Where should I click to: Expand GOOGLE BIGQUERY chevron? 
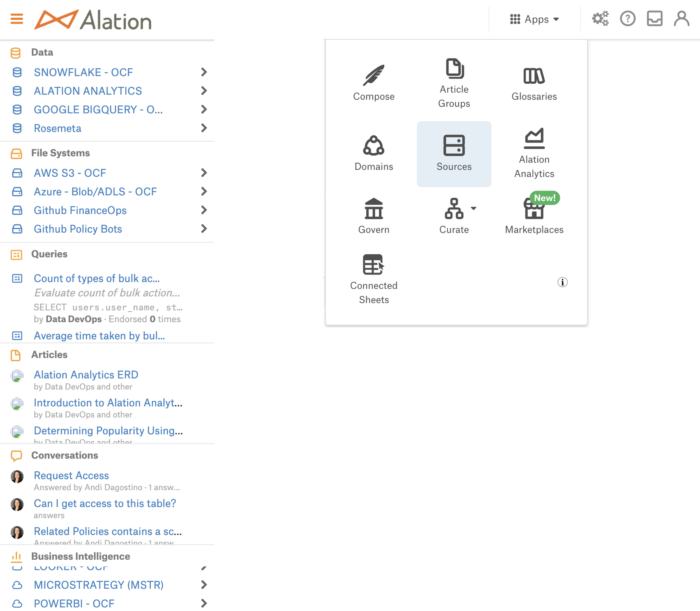click(204, 109)
